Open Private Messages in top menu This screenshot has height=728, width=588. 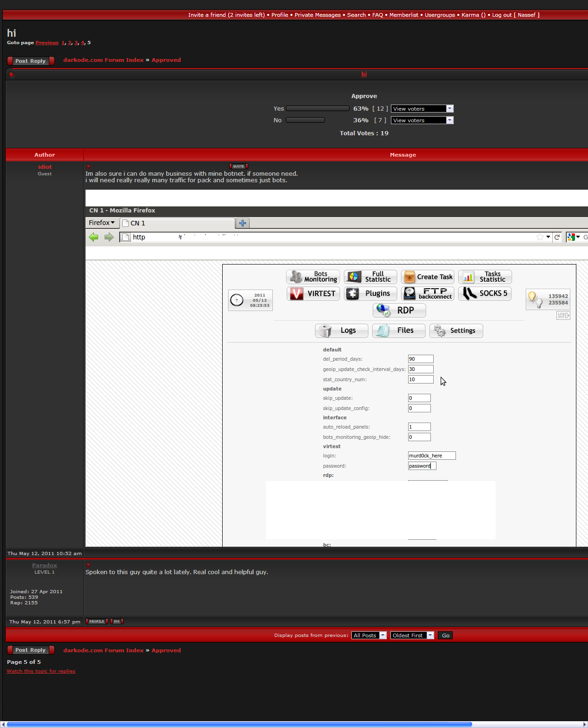coord(317,15)
